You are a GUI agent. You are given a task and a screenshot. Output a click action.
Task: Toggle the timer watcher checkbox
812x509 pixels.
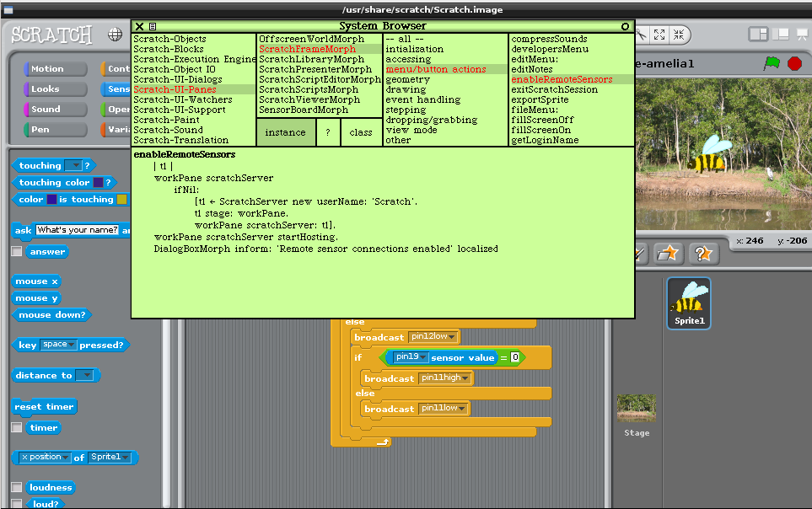[x=17, y=427]
